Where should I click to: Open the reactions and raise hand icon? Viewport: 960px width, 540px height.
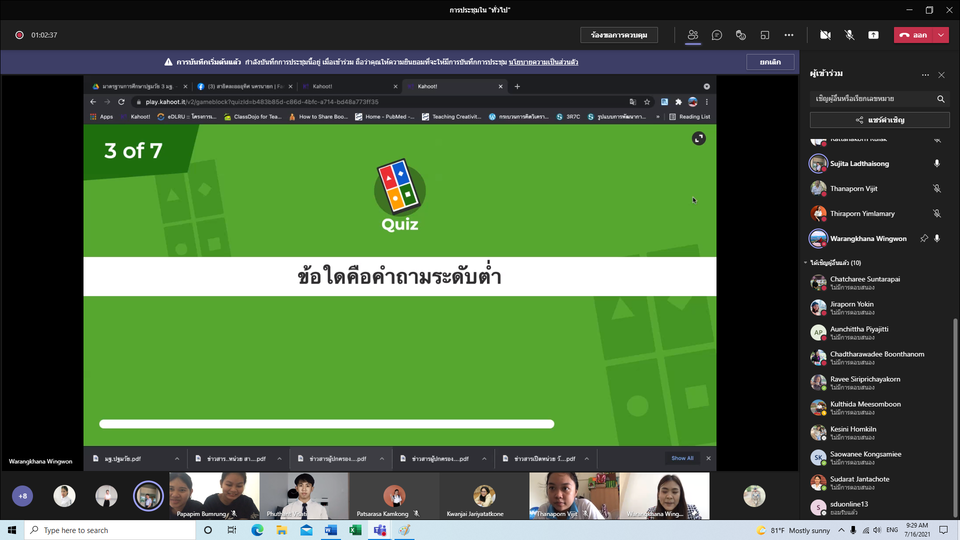[741, 35]
